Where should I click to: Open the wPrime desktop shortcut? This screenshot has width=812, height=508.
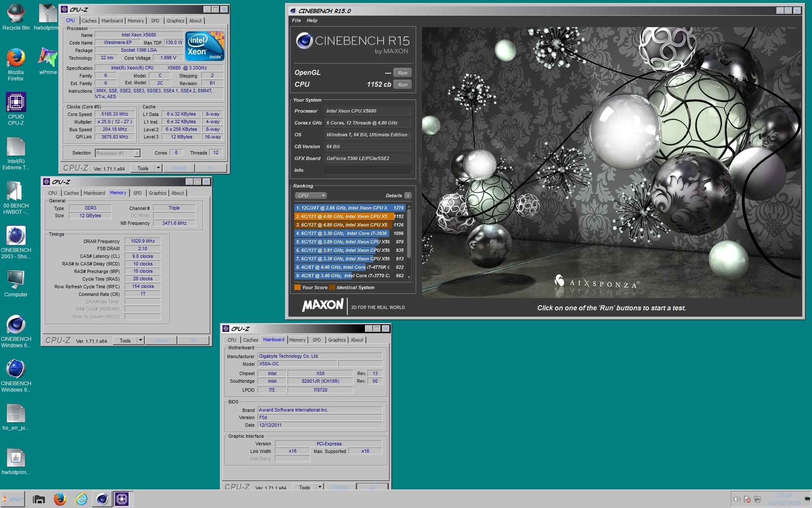48,61
